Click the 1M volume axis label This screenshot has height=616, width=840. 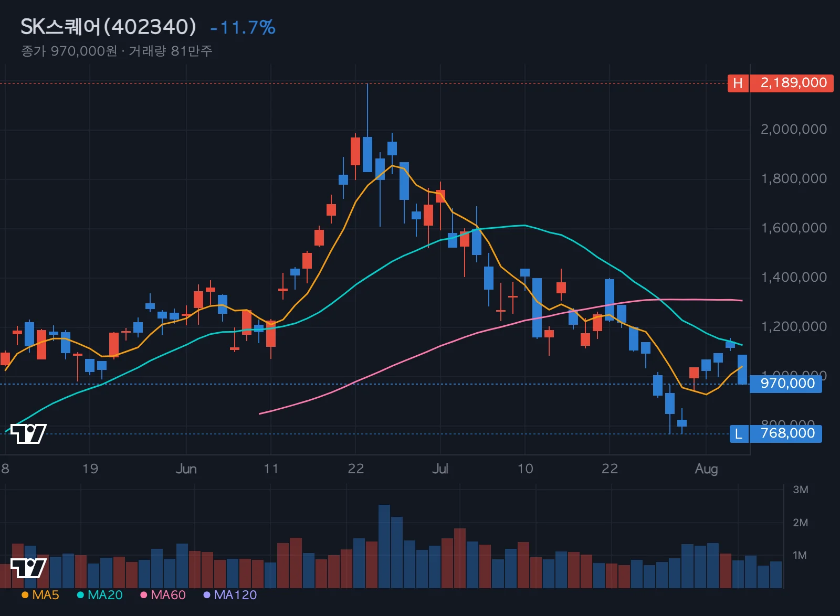click(800, 555)
